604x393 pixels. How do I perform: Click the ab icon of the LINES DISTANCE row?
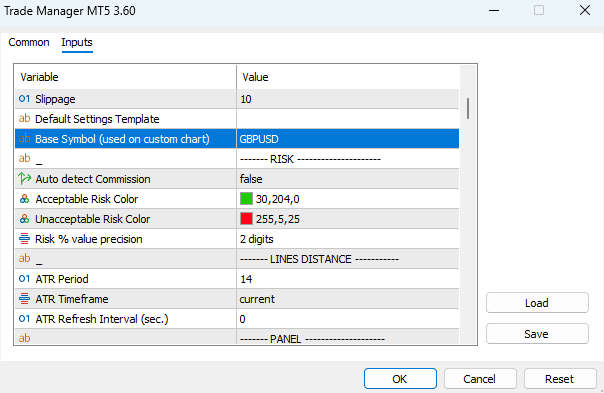pyautogui.click(x=24, y=258)
